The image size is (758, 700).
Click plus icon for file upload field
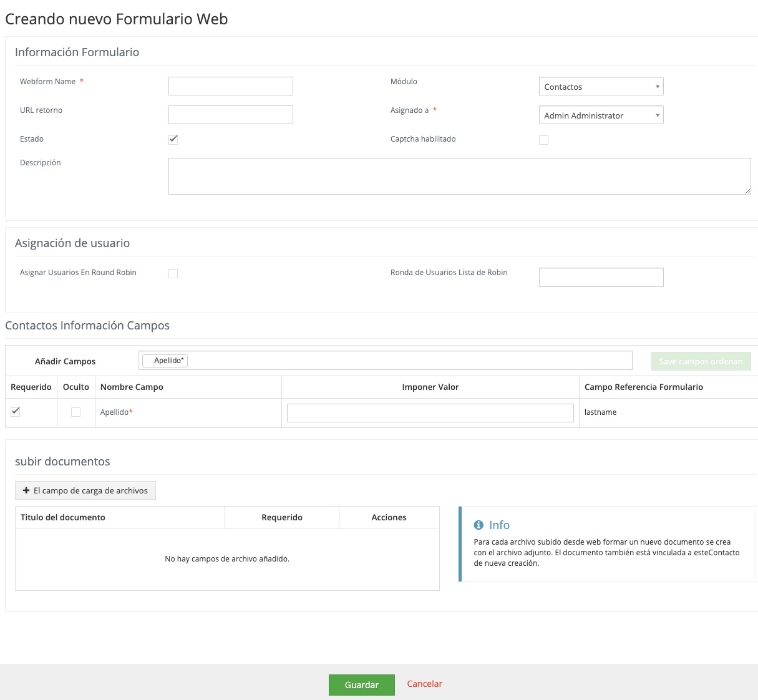pyautogui.click(x=26, y=491)
